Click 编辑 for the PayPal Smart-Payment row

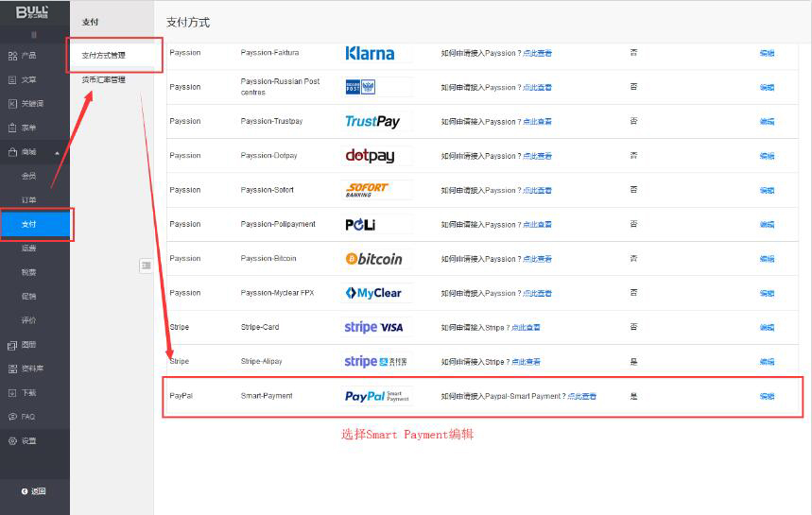click(767, 396)
